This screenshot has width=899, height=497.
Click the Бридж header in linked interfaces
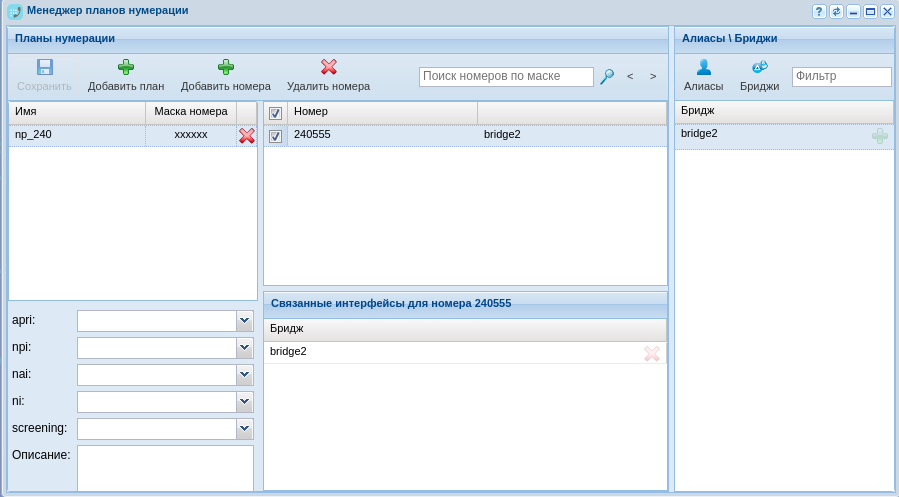click(x=465, y=329)
